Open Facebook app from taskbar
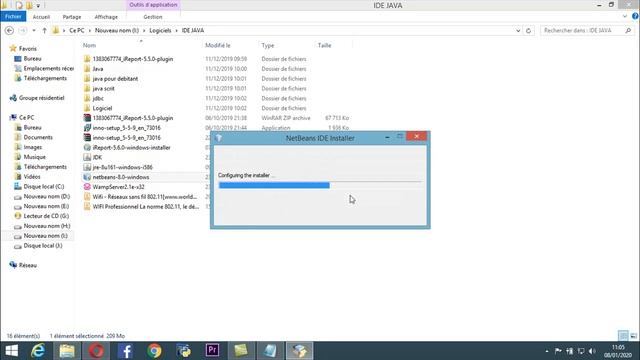Image resolution: width=640 pixels, height=360 pixels. (x=125, y=351)
